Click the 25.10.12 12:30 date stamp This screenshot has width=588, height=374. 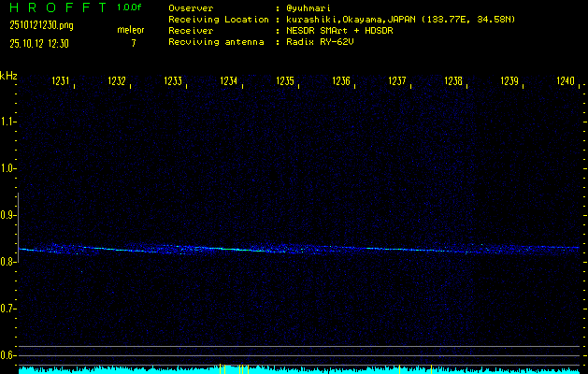pyautogui.click(x=40, y=43)
